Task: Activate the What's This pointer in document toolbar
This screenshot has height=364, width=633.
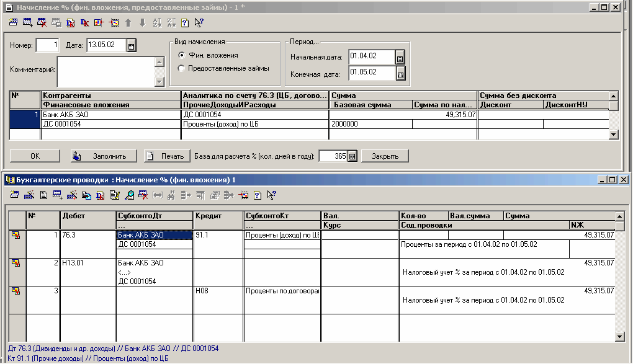Action: click(199, 22)
